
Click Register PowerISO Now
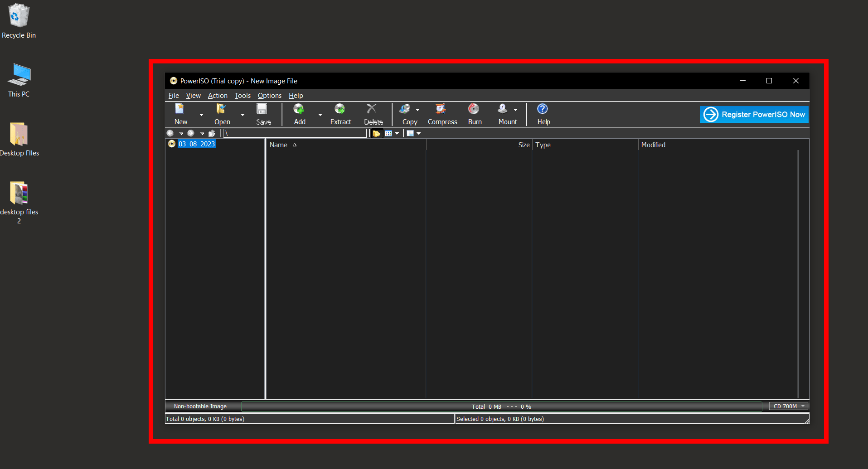point(753,114)
